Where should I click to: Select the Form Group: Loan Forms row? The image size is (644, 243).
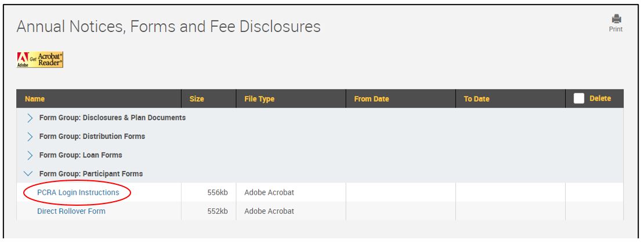tap(81, 155)
